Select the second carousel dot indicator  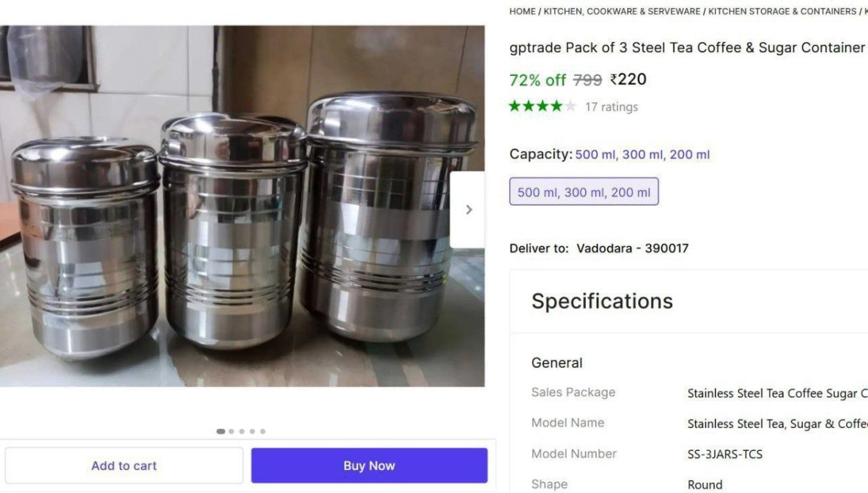point(231,431)
